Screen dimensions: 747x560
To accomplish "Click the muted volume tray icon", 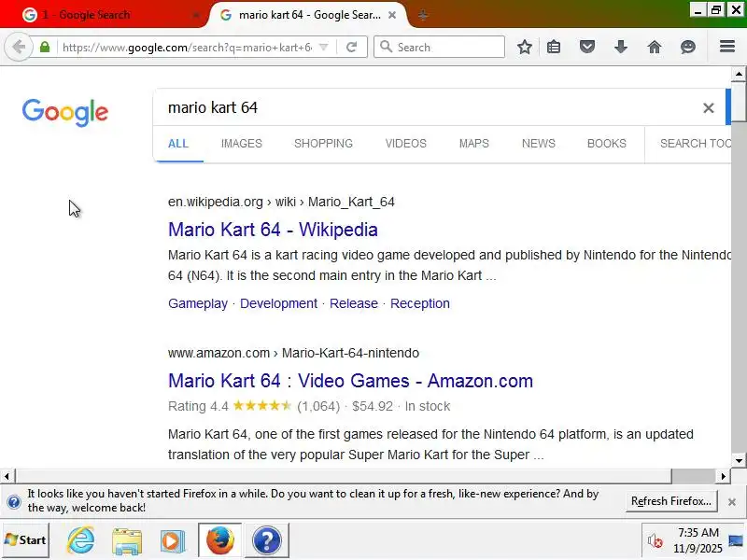I will tap(655, 541).
